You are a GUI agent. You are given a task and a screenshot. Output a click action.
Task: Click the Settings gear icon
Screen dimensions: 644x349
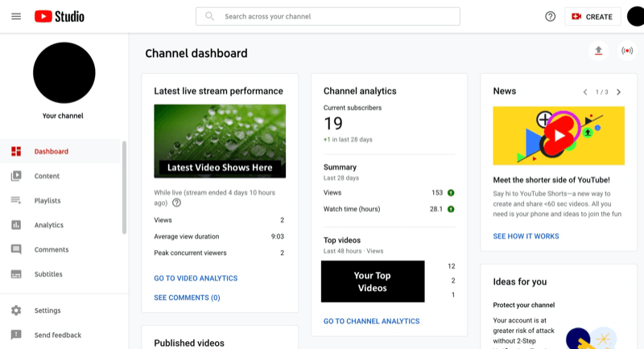tap(16, 310)
